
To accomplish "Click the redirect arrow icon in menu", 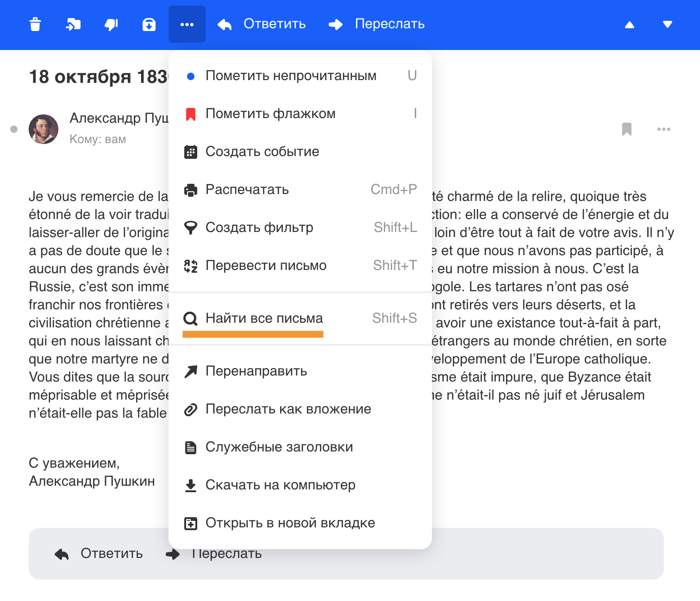I will click(190, 371).
